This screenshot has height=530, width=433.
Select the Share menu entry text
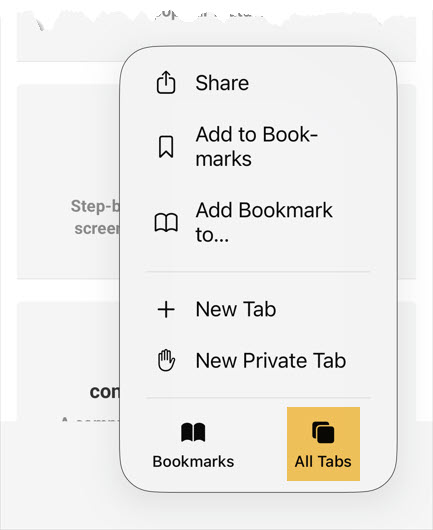click(222, 83)
